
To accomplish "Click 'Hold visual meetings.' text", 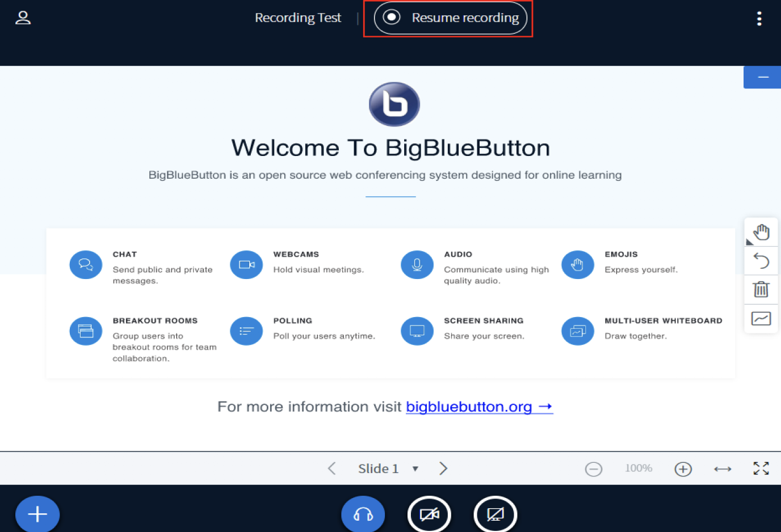I will tap(318, 269).
